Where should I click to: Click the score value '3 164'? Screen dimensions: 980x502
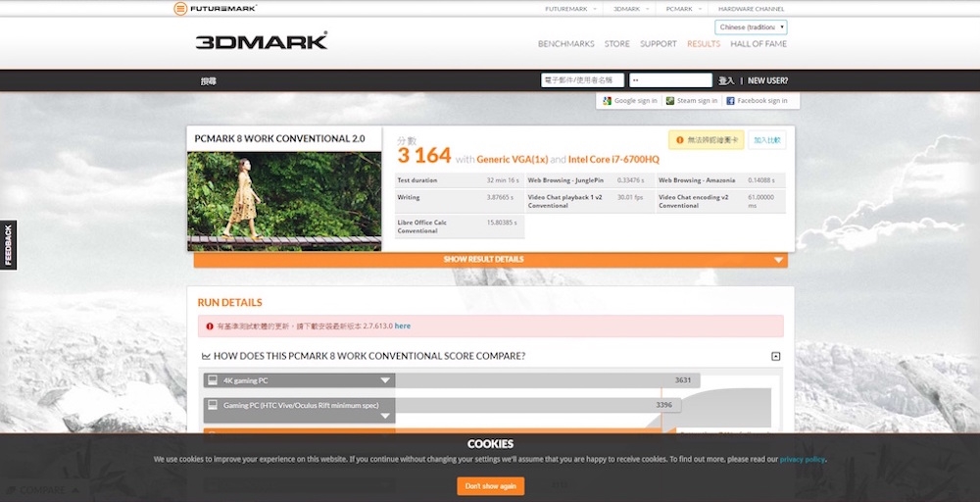pos(424,156)
